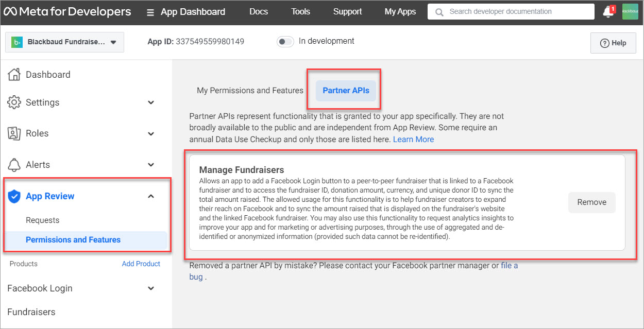This screenshot has width=644, height=329.
Task: Open Requests under App Review
Action: point(43,220)
